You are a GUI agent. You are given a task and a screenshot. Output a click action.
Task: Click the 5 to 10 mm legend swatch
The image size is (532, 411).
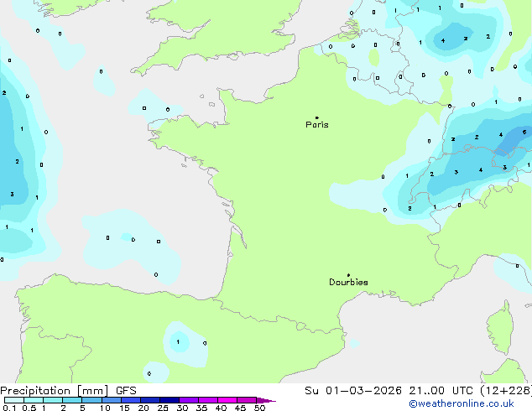(x=91, y=400)
